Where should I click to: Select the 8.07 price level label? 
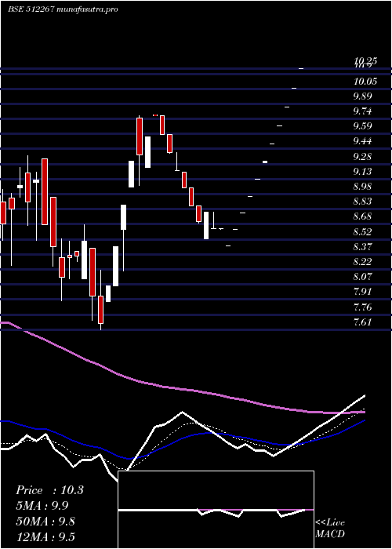(362, 277)
